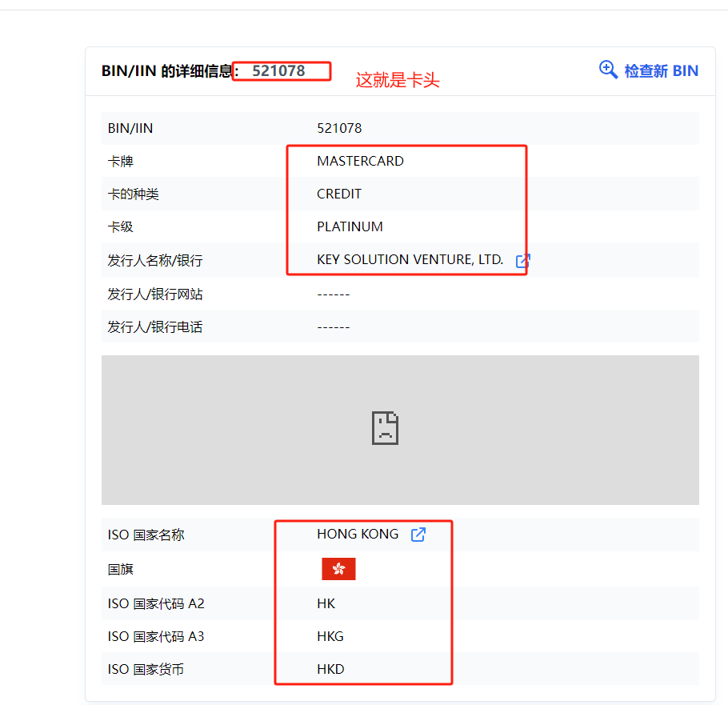Viewport: 728px width, 705px height.
Task: Click the PLATINUM card level value
Action: pyautogui.click(x=350, y=226)
